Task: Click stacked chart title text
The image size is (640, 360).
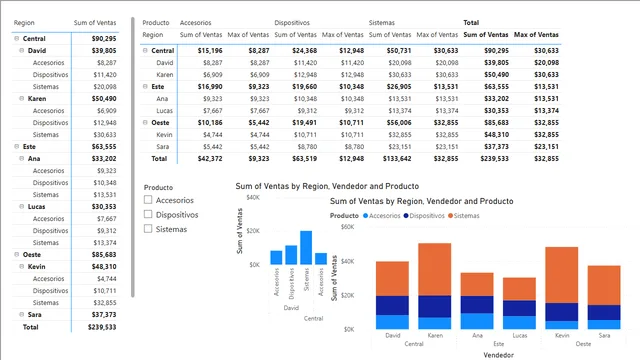Action: tap(422, 201)
